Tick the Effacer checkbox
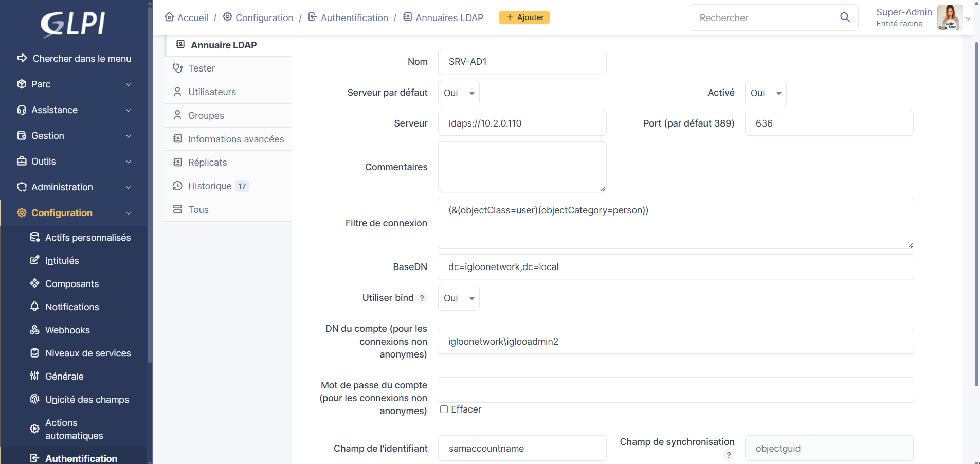Screen dimensions: 980x464 coord(444,409)
